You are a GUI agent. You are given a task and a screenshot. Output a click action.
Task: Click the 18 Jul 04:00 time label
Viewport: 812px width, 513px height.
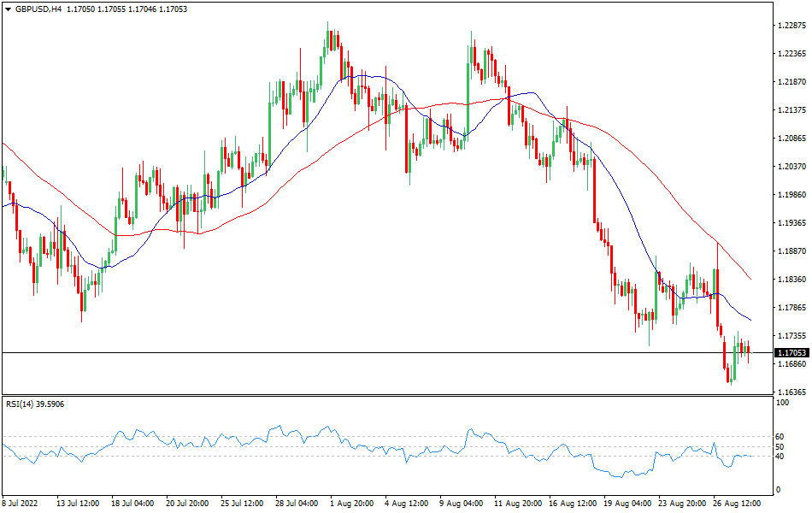[132, 504]
